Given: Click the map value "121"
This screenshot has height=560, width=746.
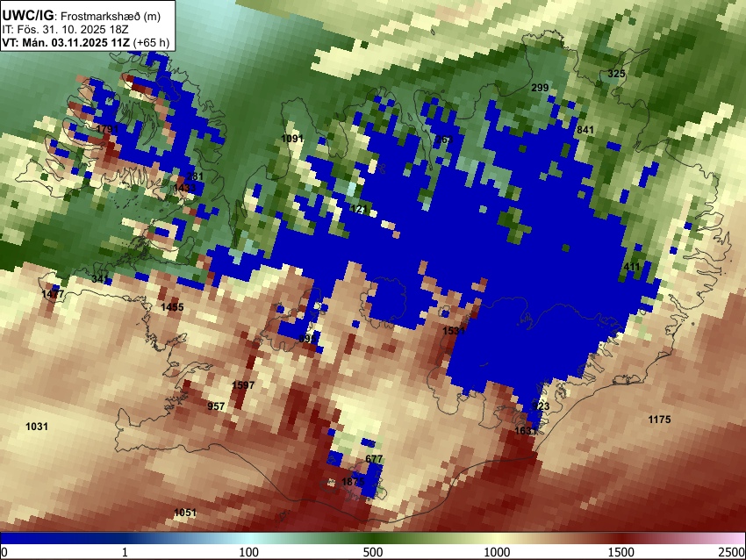Looking at the screenshot, I should pos(359,209).
